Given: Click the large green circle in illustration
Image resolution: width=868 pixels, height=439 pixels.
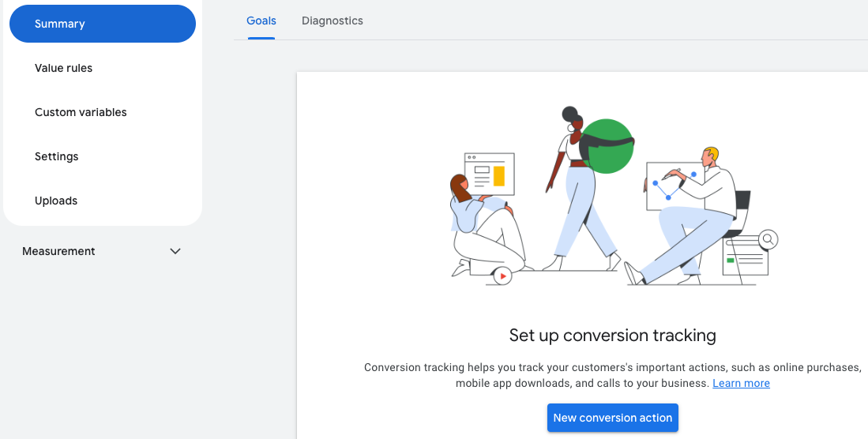Looking at the screenshot, I should [x=608, y=146].
